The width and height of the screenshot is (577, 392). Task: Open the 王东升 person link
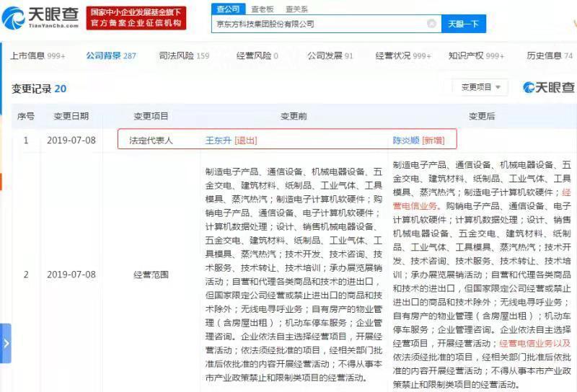pos(219,141)
